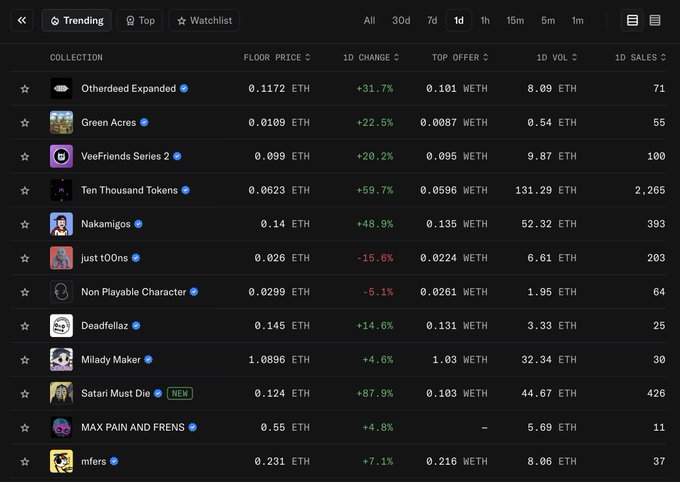Select the 30d time range

[x=401, y=20]
